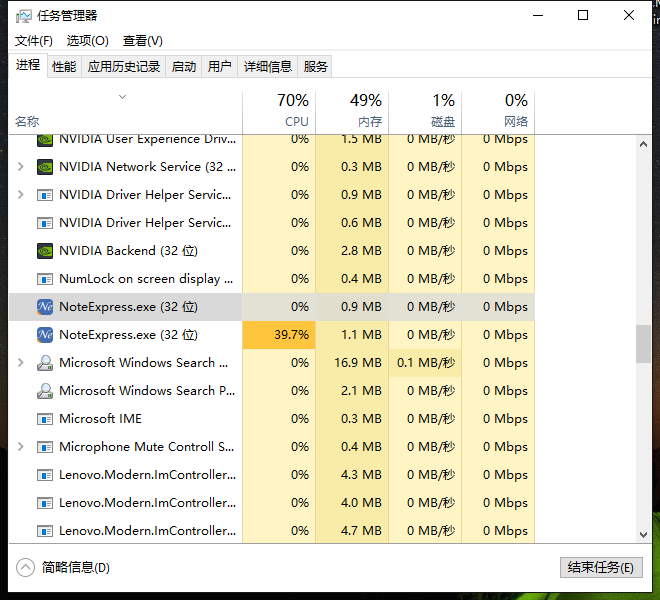Sort by the 名称 column header
Screen dimensions: 660x600
point(125,111)
